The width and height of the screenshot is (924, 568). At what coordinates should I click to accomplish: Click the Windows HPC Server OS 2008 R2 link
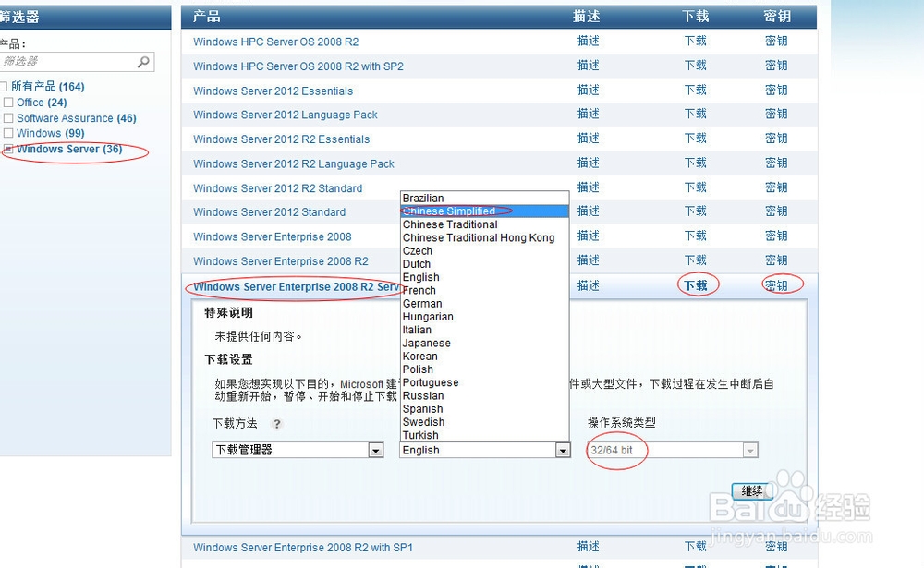point(275,42)
